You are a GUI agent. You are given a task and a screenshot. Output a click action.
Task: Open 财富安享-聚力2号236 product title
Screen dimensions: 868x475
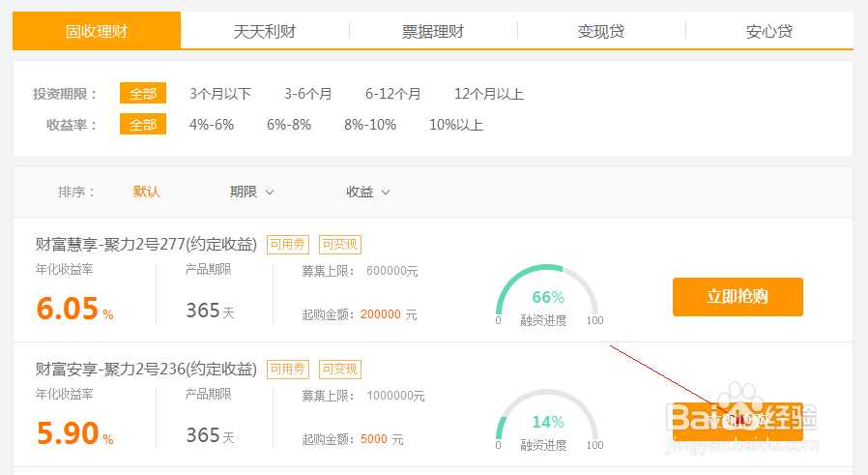click(146, 369)
